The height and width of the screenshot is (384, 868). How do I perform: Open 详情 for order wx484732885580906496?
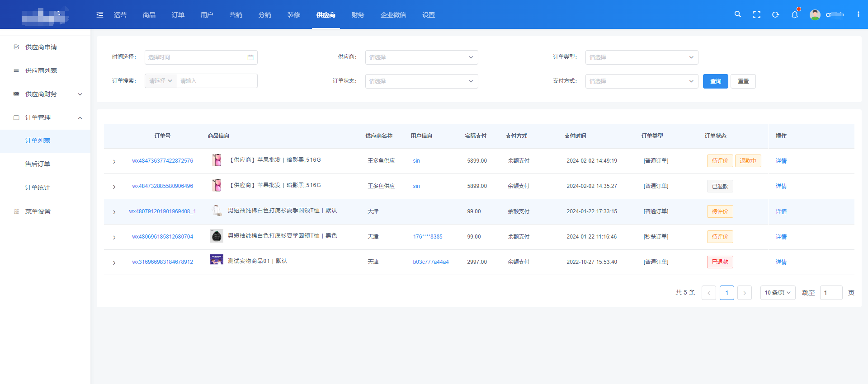(x=781, y=186)
